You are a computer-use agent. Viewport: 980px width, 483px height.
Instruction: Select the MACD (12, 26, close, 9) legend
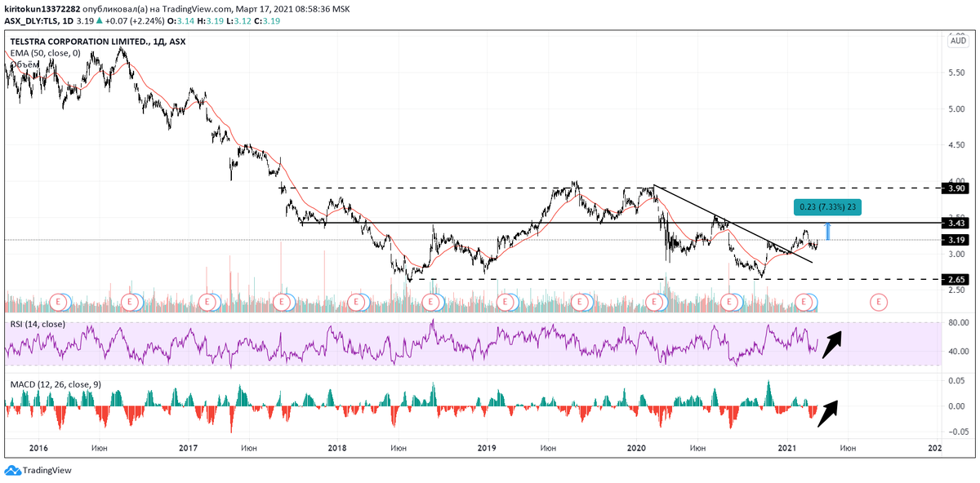[56, 383]
